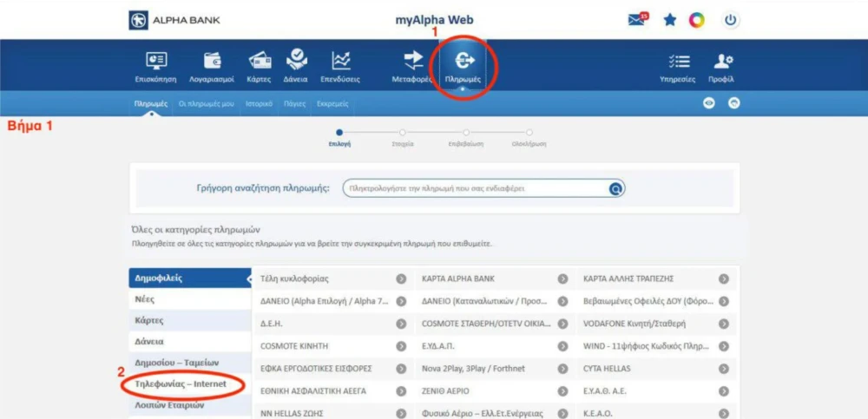Open the Προφίλ profile icon
This screenshot has width=868, height=419.
[722, 61]
